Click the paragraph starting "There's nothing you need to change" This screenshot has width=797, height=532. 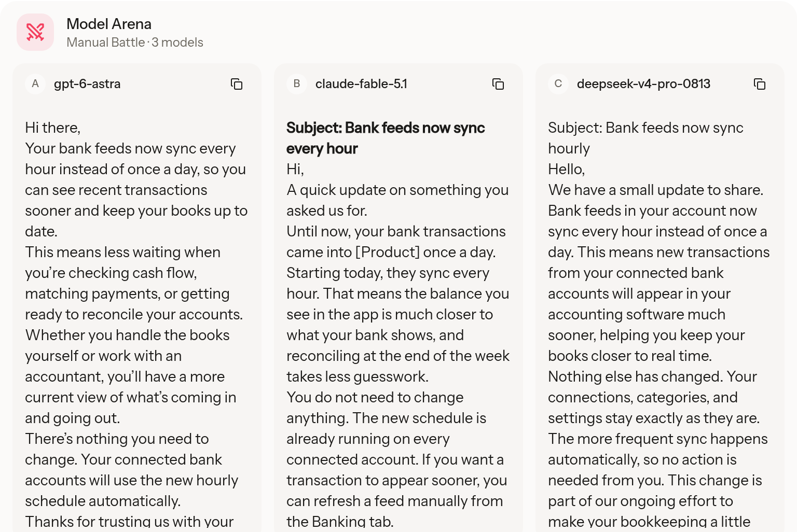(131, 470)
